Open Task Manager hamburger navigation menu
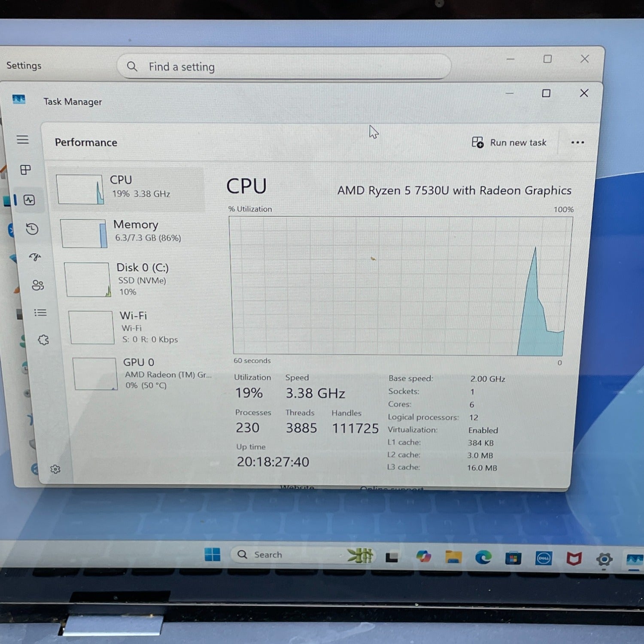The width and height of the screenshot is (644, 644). [23, 140]
